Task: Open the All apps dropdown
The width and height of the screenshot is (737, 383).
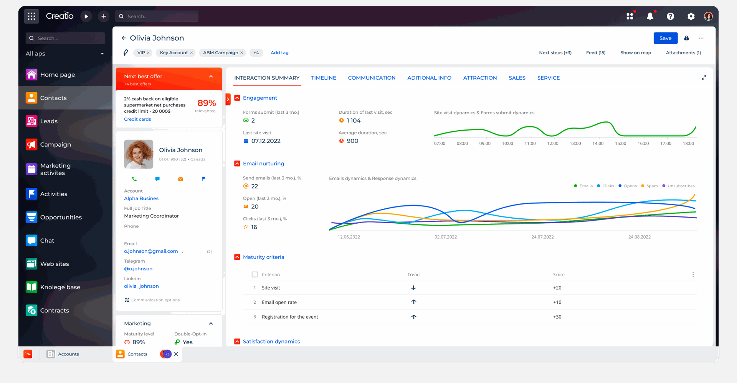Action: pyautogui.click(x=65, y=54)
